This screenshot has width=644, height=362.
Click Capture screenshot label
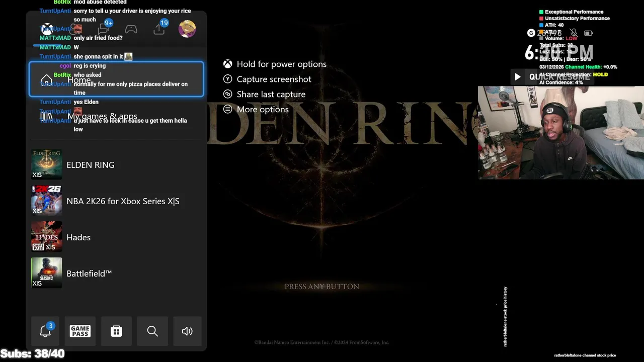[x=274, y=79]
